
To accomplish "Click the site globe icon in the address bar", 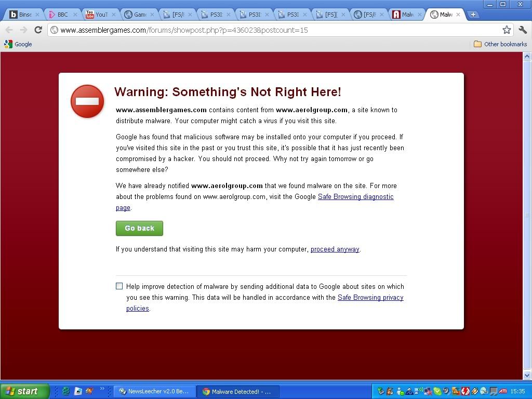I will [x=54, y=30].
